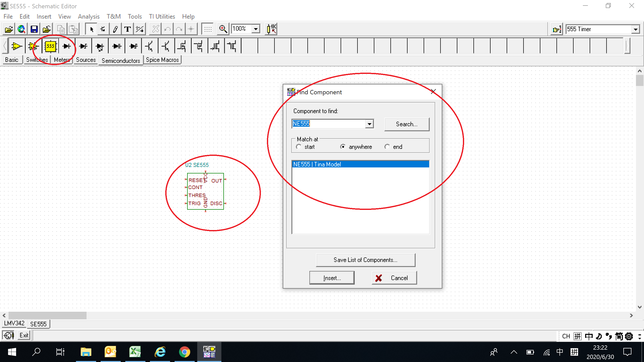Open the Tools menu
This screenshot has height=362, width=644.
tap(135, 17)
